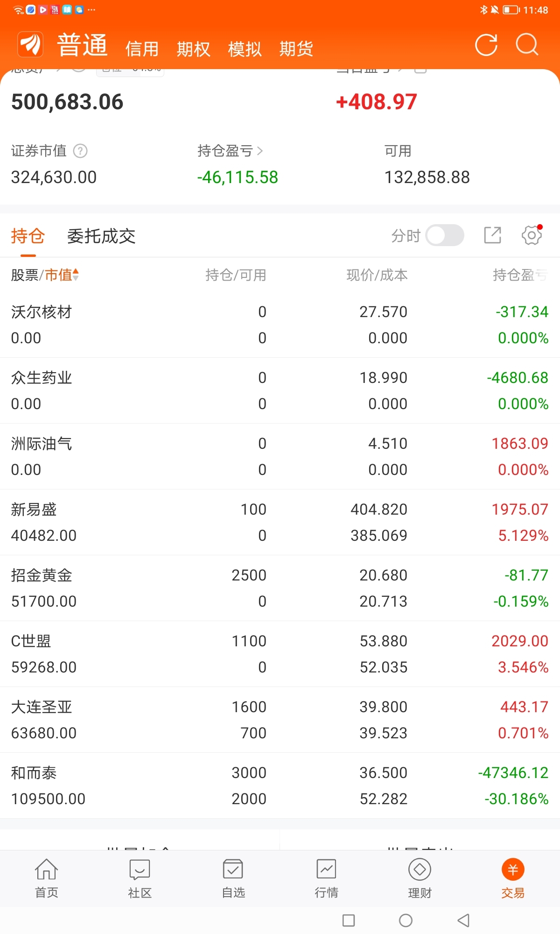Open holdings settings gear
Image resolution: width=560 pixels, height=934 pixels.
532,235
